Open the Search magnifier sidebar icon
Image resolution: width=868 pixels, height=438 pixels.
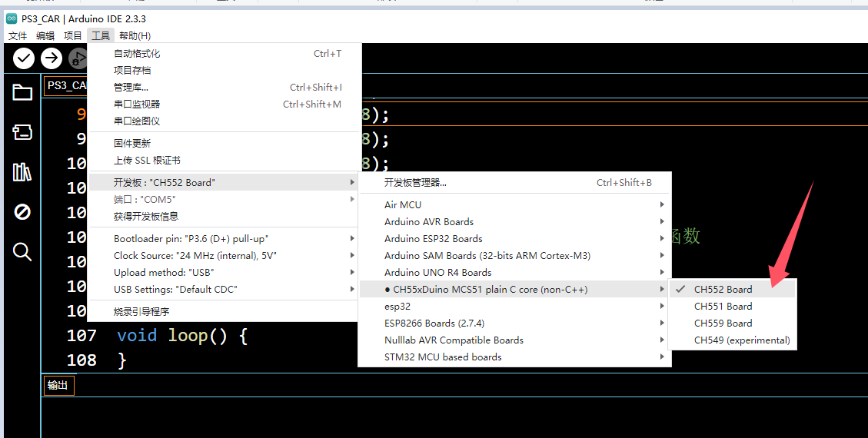tap(22, 252)
